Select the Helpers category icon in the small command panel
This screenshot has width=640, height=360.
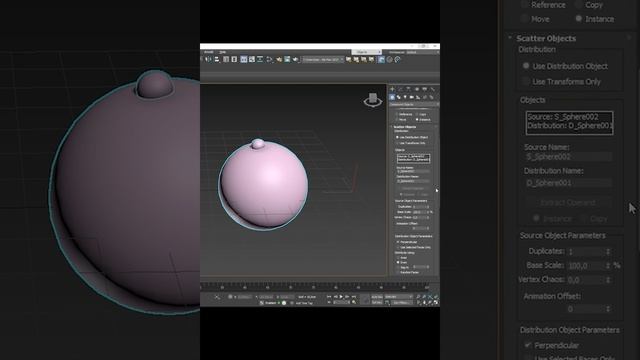418,97
